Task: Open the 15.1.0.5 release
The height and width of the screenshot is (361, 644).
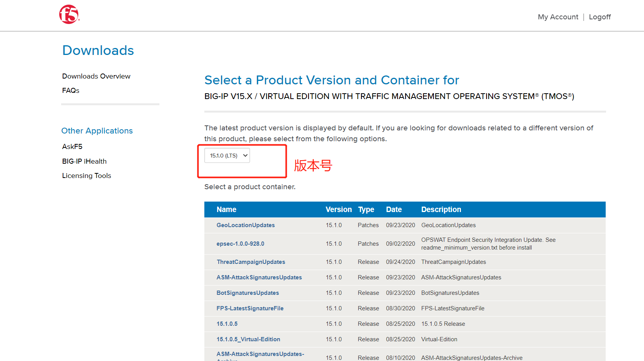Action: pyautogui.click(x=227, y=324)
